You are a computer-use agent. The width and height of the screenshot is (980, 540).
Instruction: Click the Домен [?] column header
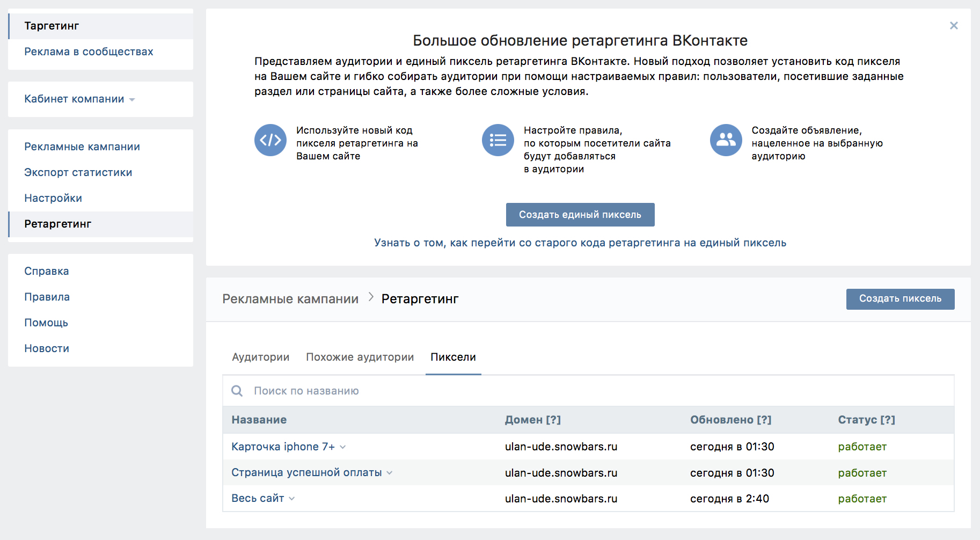tap(532, 420)
